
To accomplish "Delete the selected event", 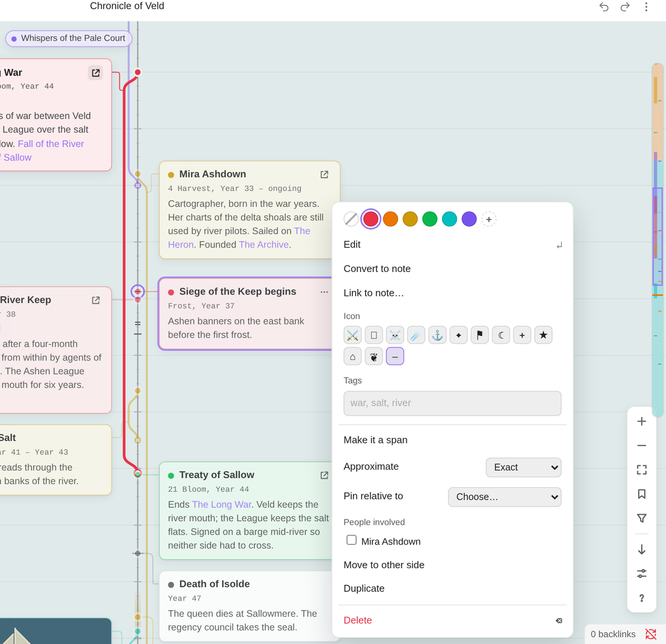I will pyautogui.click(x=452, y=620).
